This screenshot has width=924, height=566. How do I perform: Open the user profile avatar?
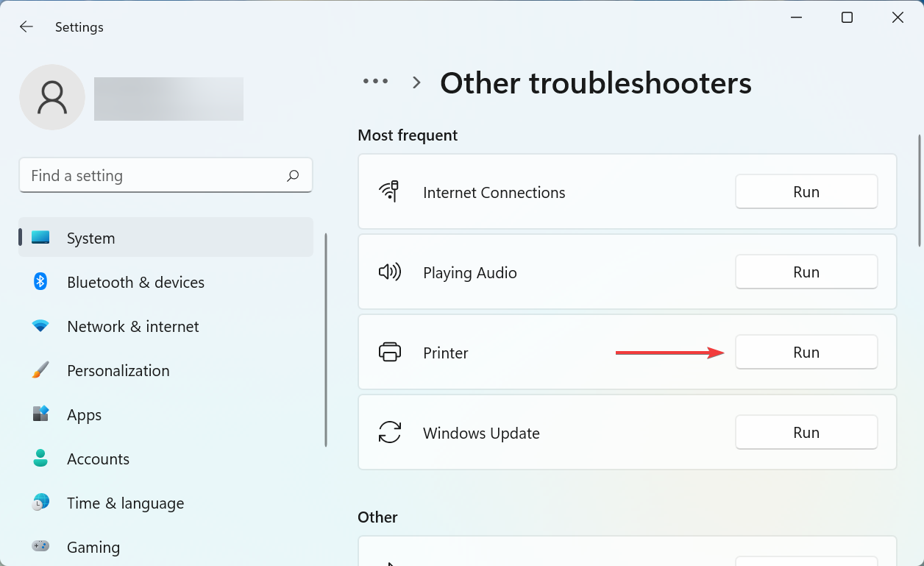pyautogui.click(x=52, y=97)
